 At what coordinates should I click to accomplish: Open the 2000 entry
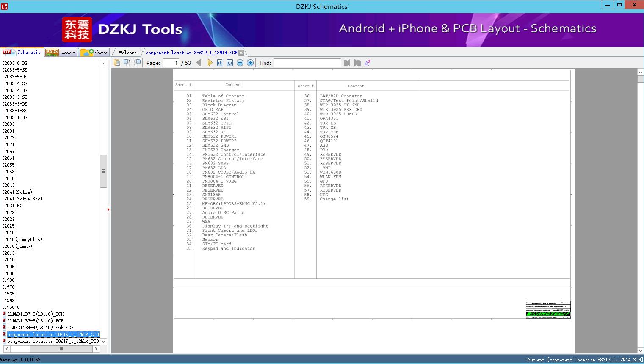pyautogui.click(x=9, y=273)
